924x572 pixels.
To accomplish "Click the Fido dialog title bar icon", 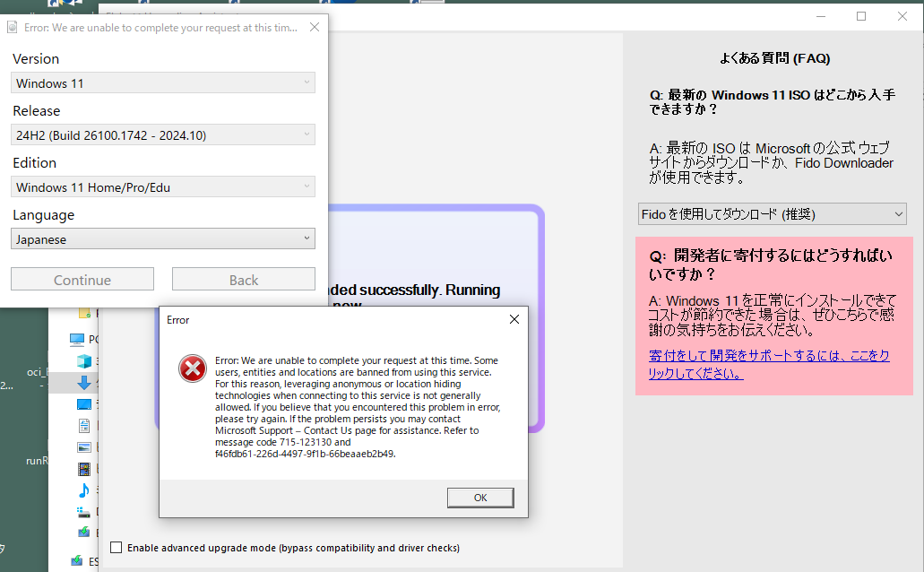I will (13, 27).
